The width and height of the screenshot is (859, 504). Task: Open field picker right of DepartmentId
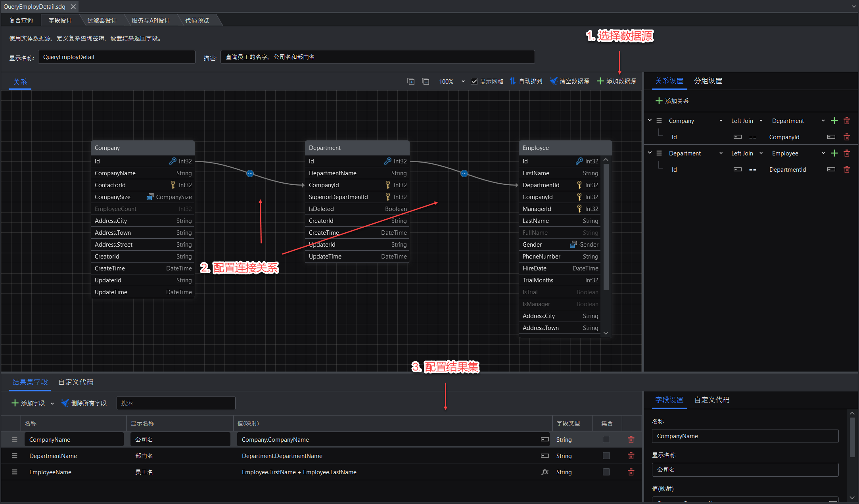click(x=831, y=170)
